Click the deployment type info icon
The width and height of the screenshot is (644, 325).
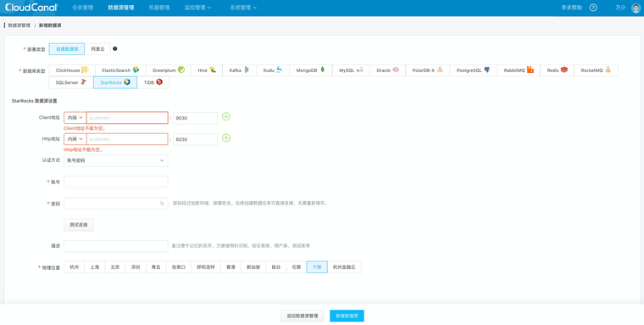point(115,48)
